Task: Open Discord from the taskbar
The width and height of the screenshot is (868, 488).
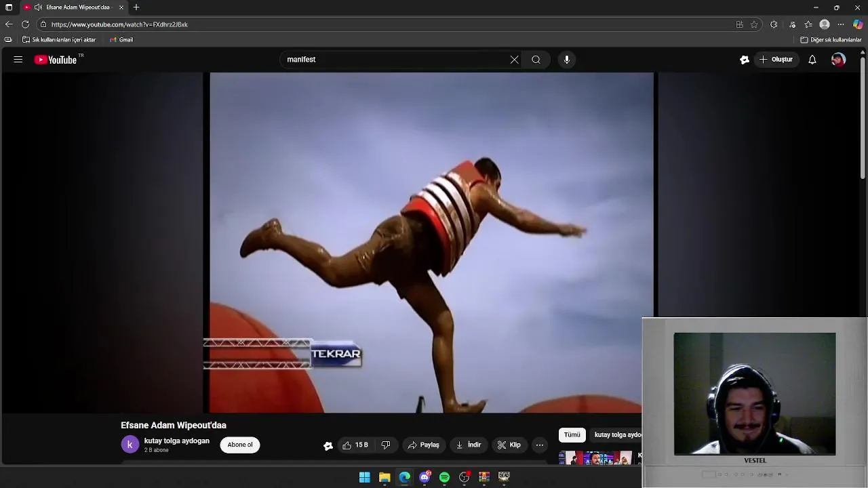Action: tap(425, 477)
